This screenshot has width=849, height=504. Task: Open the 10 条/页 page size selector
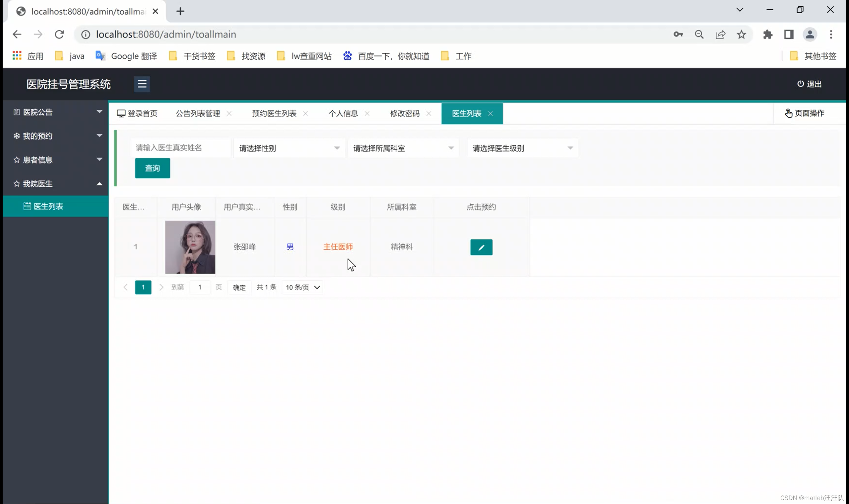click(x=302, y=287)
